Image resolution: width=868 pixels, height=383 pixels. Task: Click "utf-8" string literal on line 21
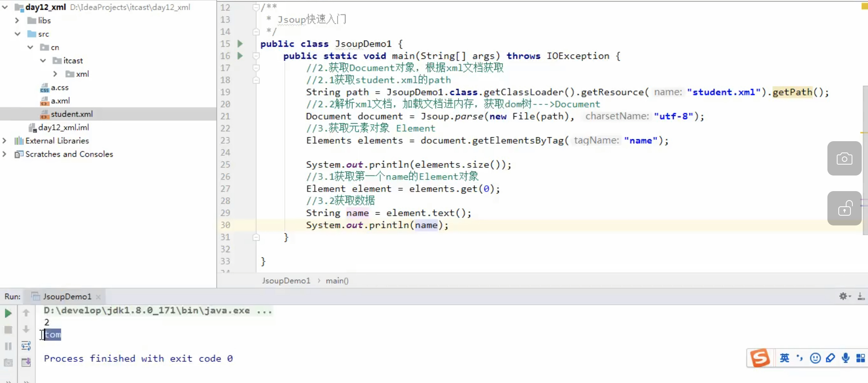[674, 116]
